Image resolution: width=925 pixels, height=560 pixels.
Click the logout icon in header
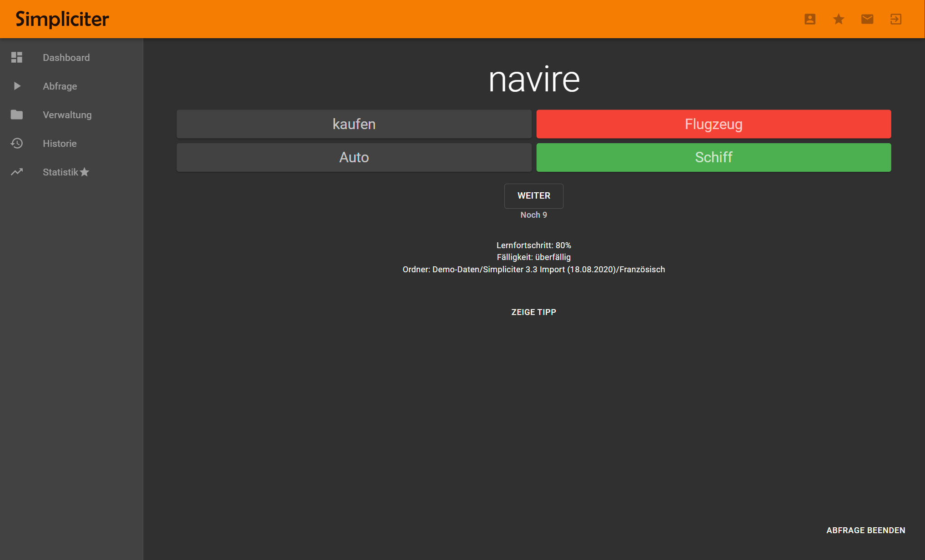896,19
